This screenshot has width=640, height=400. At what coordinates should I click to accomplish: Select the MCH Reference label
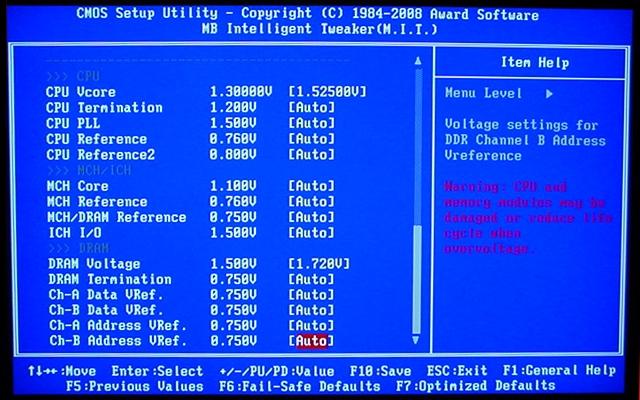[x=97, y=201]
